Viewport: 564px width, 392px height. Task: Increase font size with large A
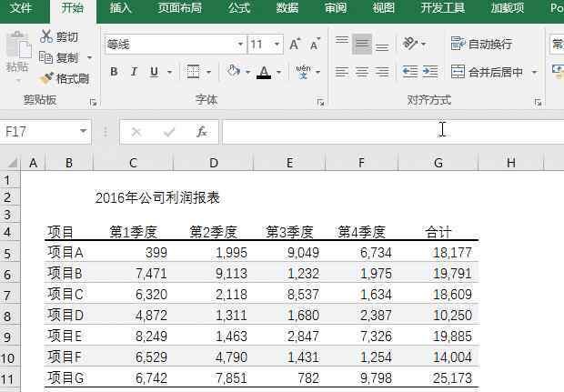295,45
